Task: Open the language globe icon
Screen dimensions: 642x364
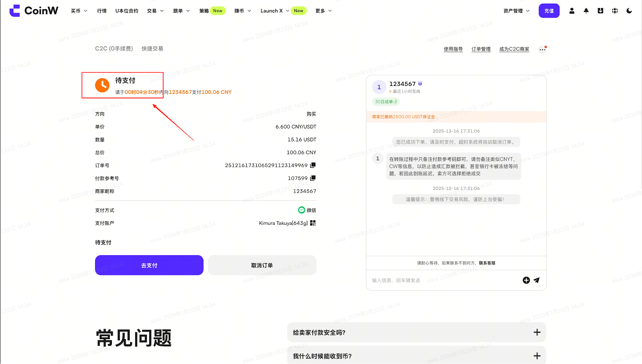Action: (x=615, y=11)
